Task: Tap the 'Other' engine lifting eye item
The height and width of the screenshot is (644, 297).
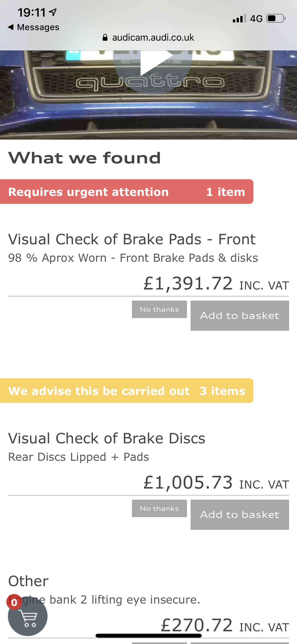Action: point(29,581)
